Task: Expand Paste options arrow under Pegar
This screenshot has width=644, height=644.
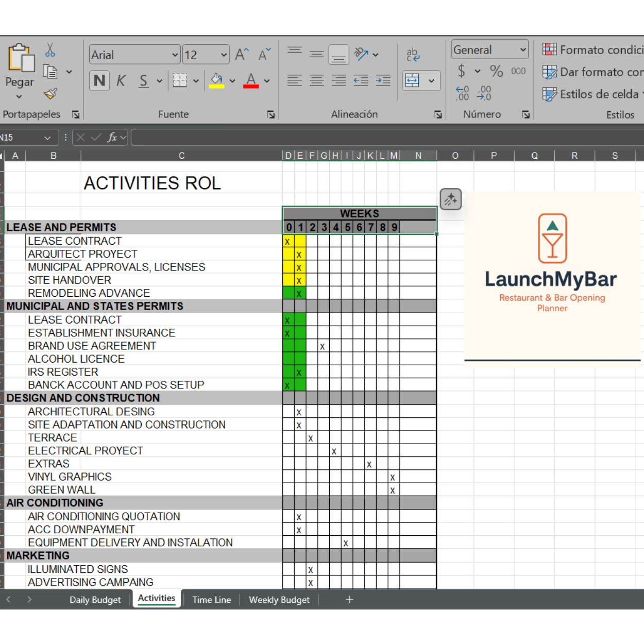Action: pos(19,97)
